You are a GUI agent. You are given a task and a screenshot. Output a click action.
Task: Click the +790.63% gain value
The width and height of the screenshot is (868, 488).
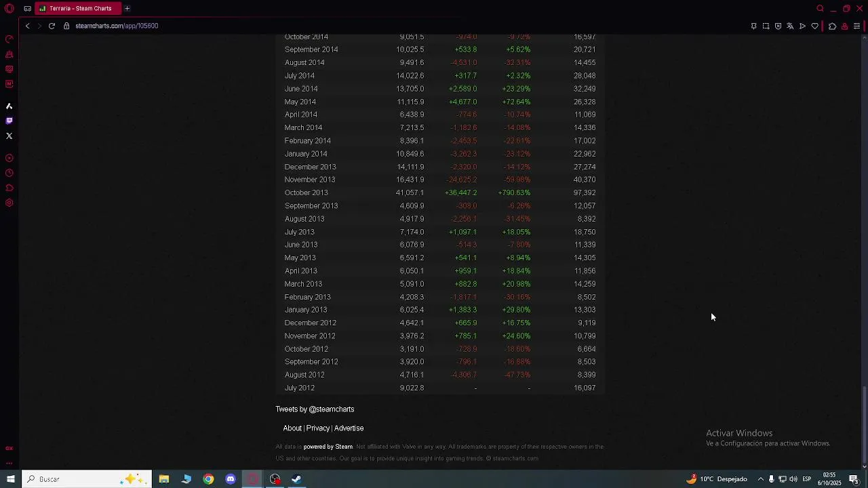pyautogui.click(x=514, y=192)
